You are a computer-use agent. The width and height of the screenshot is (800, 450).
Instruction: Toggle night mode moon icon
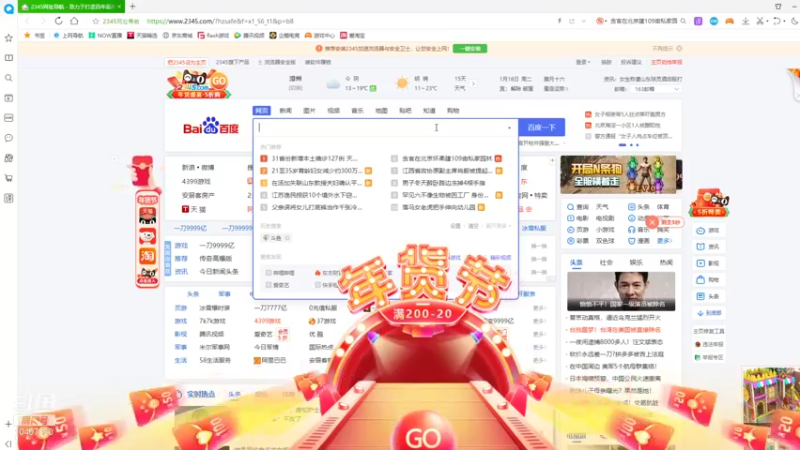point(794,21)
